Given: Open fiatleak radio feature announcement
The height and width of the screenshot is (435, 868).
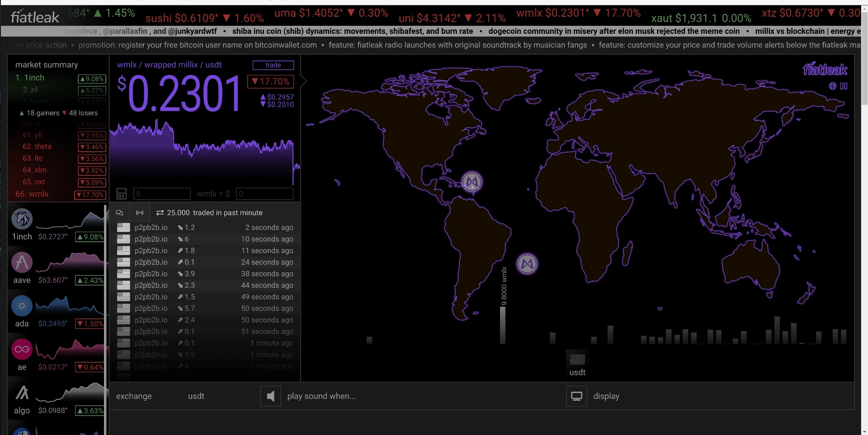Looking at the screenshot, I should pos(458,45).
